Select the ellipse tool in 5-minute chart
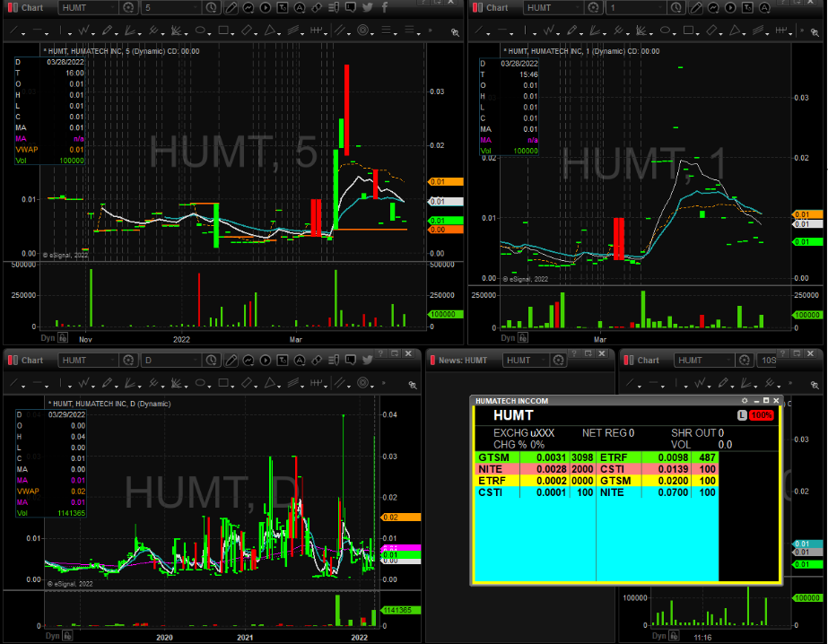Screen dimensions: 828x644 point(200,30)
